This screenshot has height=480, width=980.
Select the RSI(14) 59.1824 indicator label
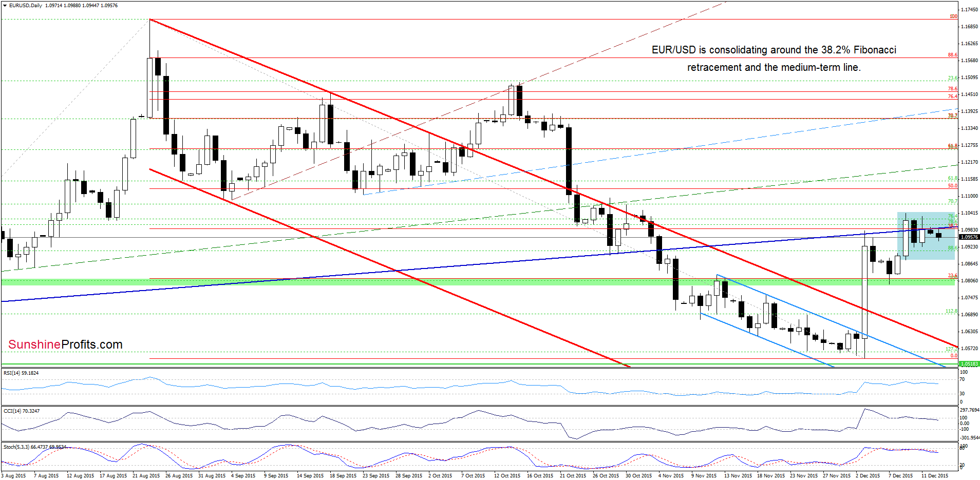21,373
